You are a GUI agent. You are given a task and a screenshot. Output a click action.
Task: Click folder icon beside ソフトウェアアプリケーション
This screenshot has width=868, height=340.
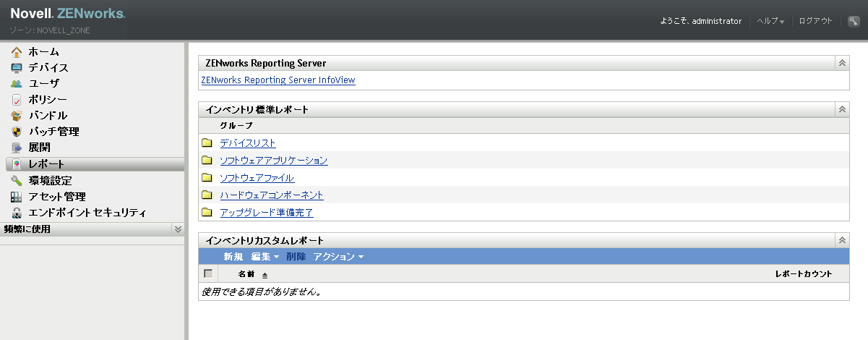[x=207, y=161]
